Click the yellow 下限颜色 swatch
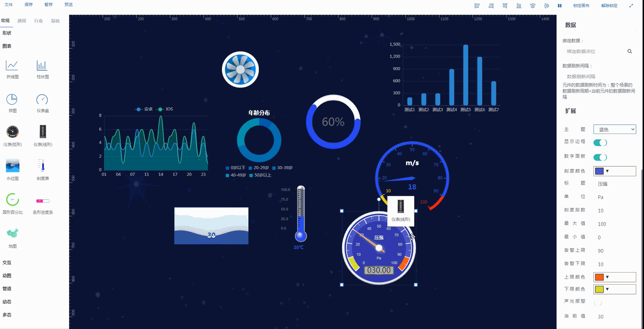 click(x=599, y=289)
